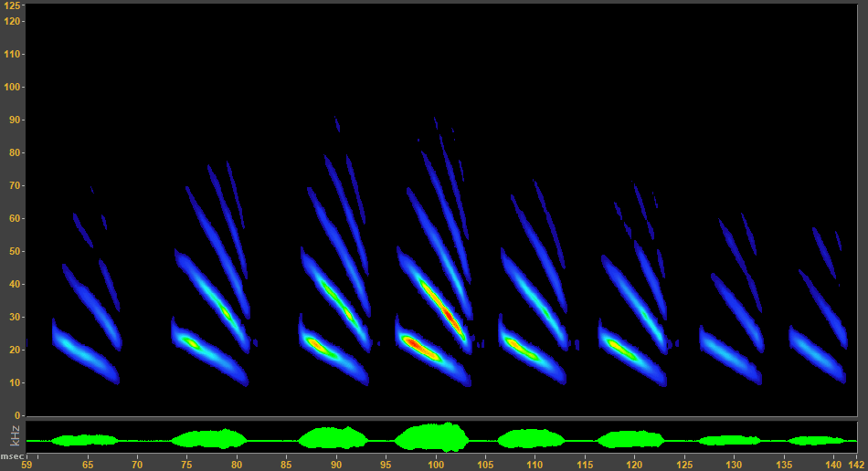Click the 0 kHz frequency axis label
This screenshot has height=471, width=868.
tap(17, 415)
